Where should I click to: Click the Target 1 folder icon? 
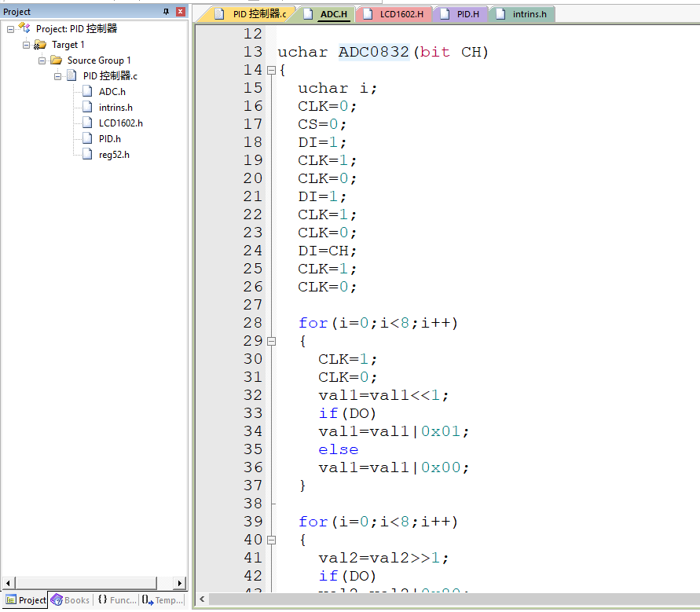coord(40,45)
